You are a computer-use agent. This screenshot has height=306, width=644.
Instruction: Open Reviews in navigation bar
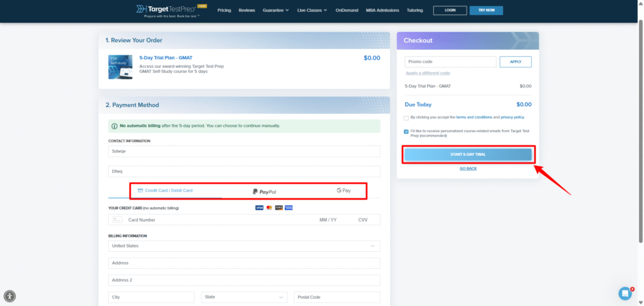247,10
